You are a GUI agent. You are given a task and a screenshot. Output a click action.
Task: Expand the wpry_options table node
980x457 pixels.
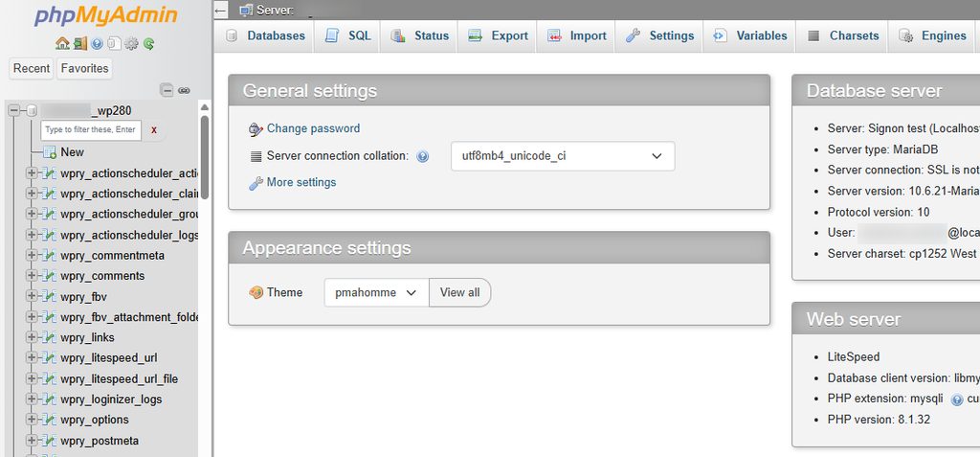[32, 420]
